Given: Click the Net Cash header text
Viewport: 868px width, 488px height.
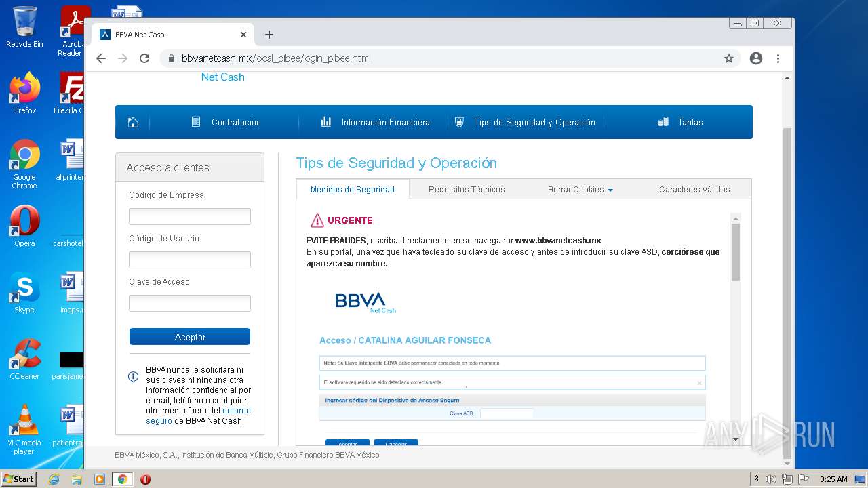Looking at the screenshot, I should (222, 77).
